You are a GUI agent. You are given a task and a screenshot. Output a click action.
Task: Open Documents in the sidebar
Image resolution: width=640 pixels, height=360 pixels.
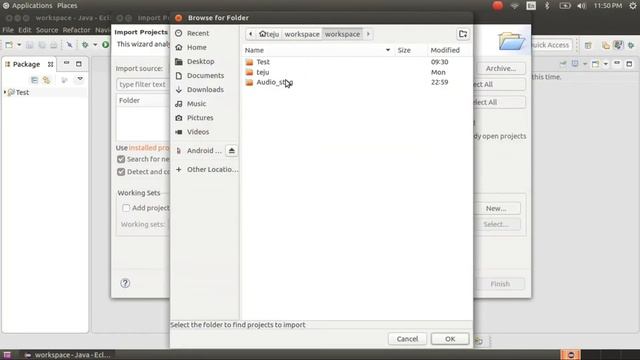pyautogui.click(x=204, y=76)
